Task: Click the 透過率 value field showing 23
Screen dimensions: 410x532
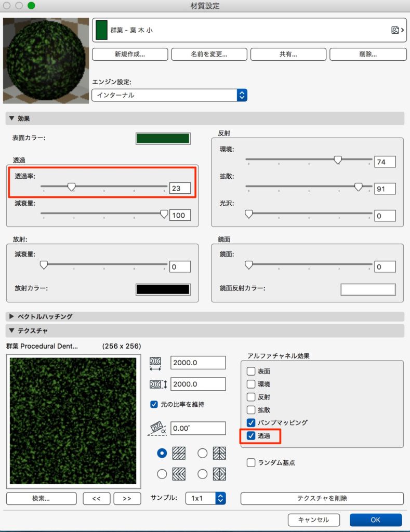Action: coord(180,188)
